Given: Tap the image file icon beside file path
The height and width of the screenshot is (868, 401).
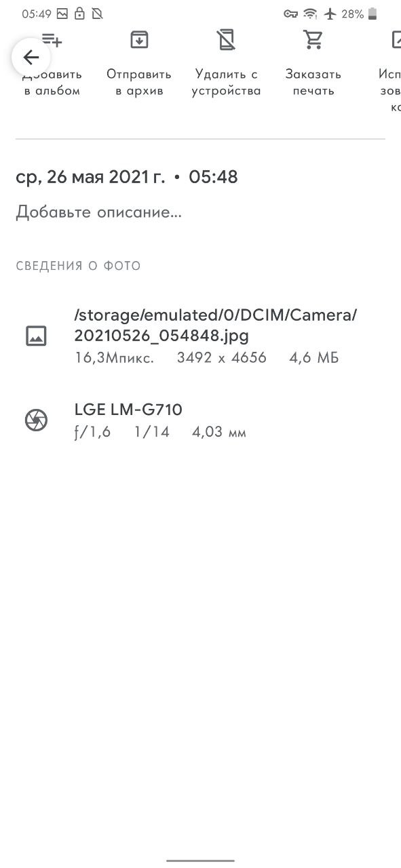Looking at the screenshot, I should (x=36, y=336).
